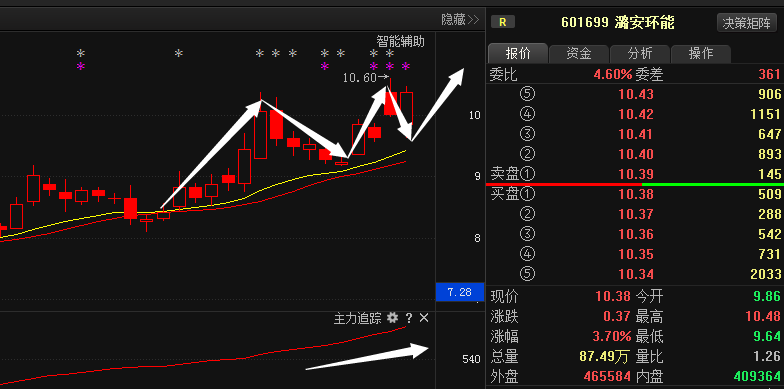The image size is (784, 389).
Task: Open the 决策矩阵 button
Action: [x=747, y=23]
